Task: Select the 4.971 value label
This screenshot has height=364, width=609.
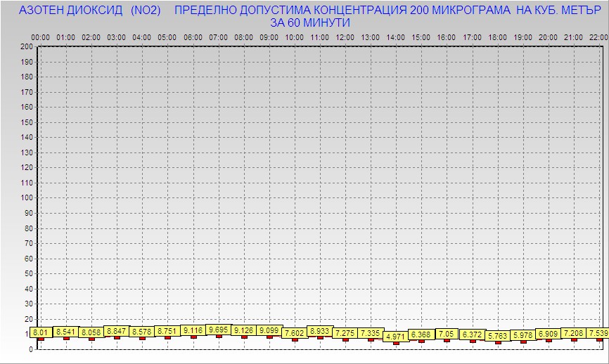Action: click(396, 337)
